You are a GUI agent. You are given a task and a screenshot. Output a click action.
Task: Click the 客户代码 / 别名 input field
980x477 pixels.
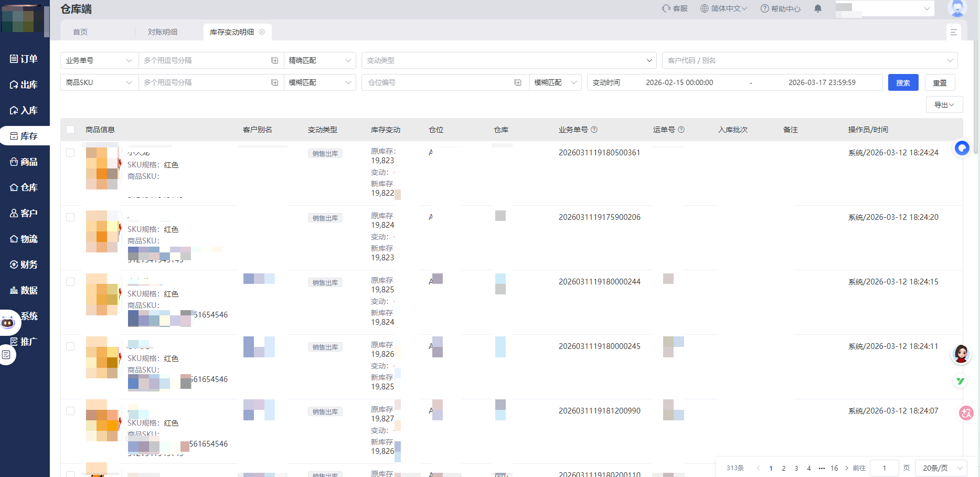809,60
